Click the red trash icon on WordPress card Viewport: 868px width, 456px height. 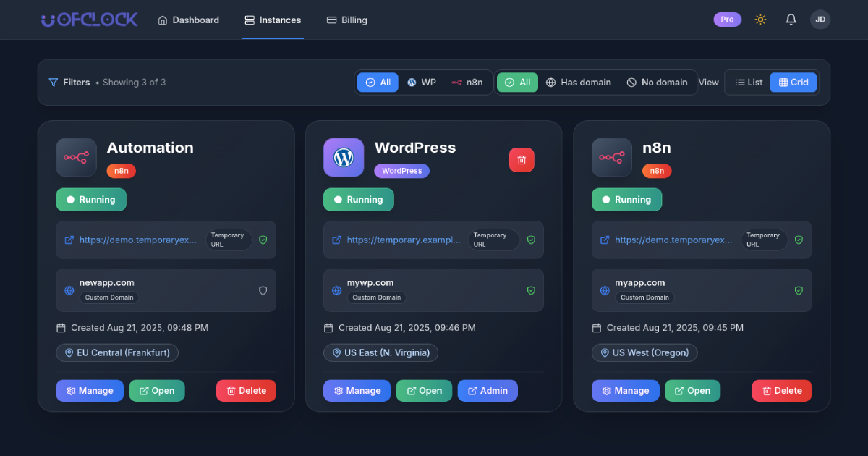pyautogui.click(x=522, y=160)
